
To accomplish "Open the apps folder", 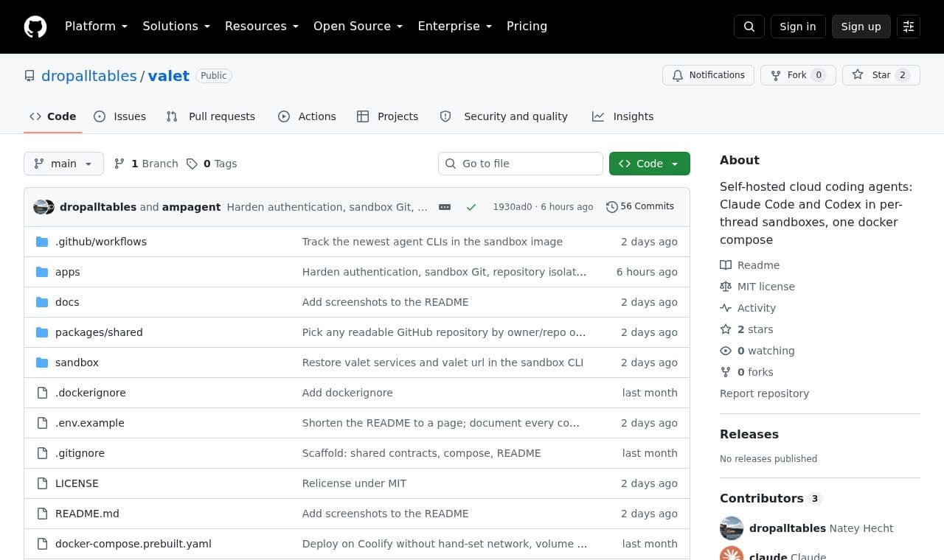I will tap(68, 272).
